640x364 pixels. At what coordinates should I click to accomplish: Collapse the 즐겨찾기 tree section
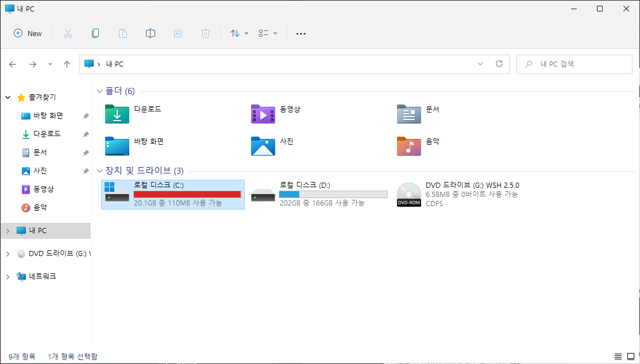click(x=7, y=98)
